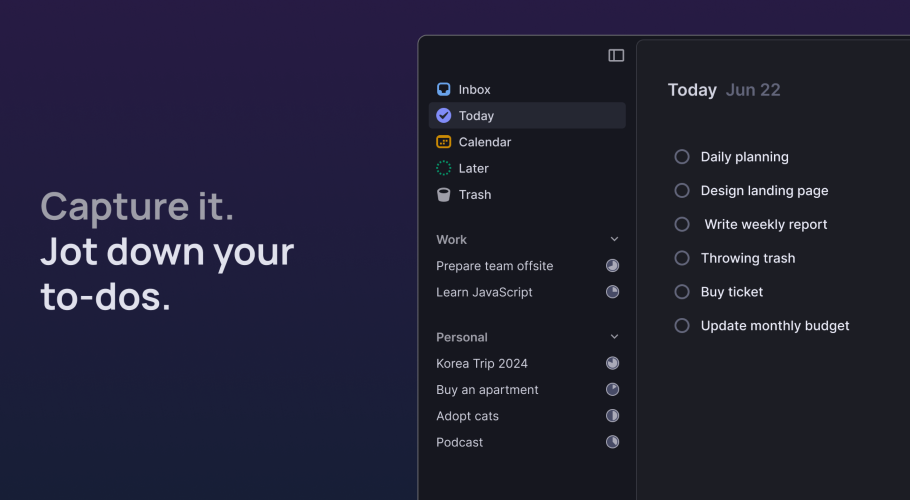910x500 pixels.
Task: Click progress pie icon for Learn JavaScript
Action: [612, 292]
